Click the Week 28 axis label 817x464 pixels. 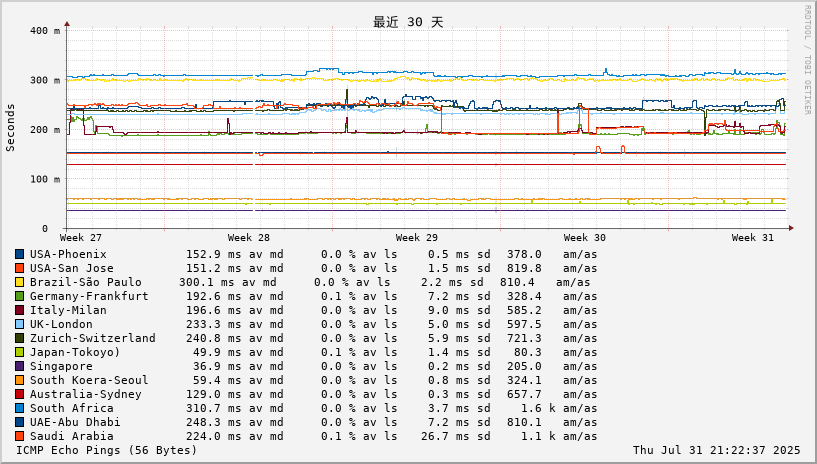249,238
